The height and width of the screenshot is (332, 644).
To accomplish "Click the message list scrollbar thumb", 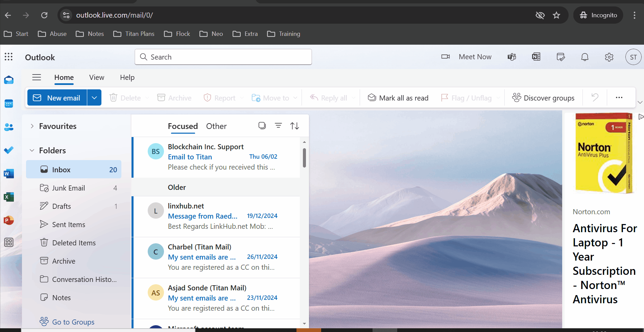I will tap(304, 158).
